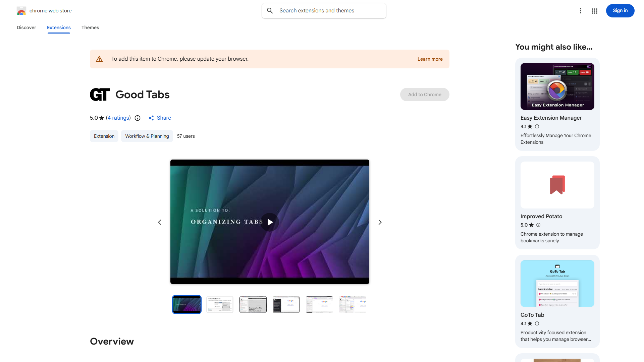The width and height of the screenshot is (644, 362).
Task: Click the search magnifier icon
Action: [270, 10]
